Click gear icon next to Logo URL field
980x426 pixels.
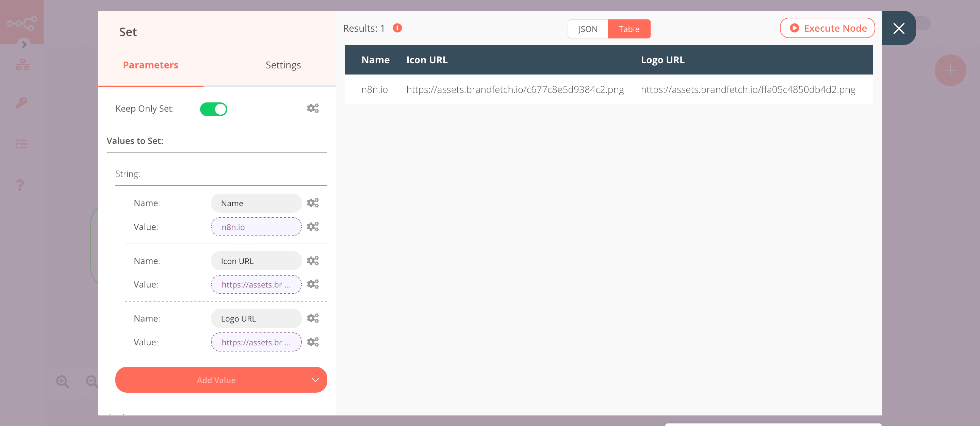(312, 318)
